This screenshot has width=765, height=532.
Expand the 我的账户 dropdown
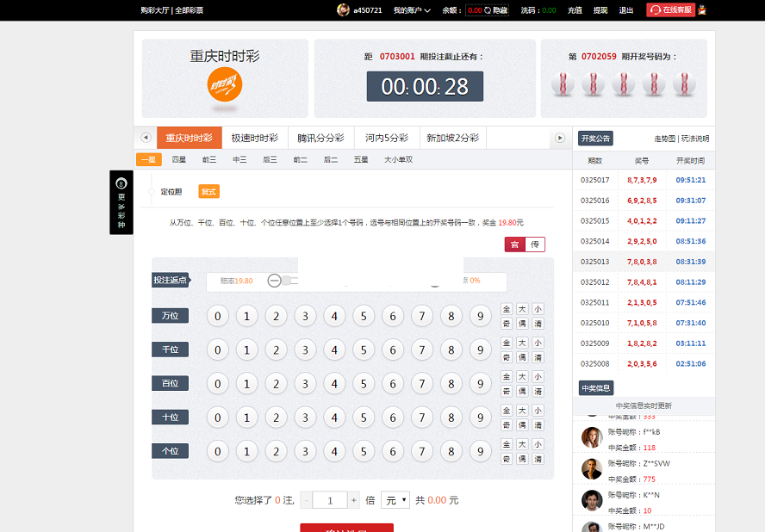[414, 10]
